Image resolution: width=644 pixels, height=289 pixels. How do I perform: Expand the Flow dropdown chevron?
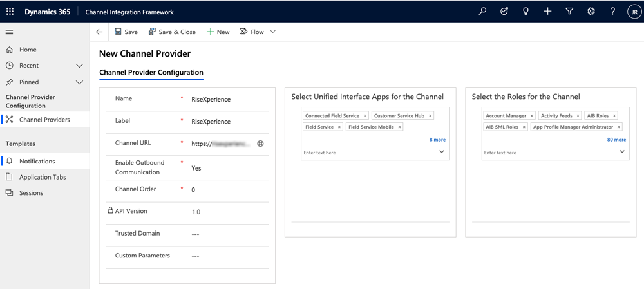point(272,32)
